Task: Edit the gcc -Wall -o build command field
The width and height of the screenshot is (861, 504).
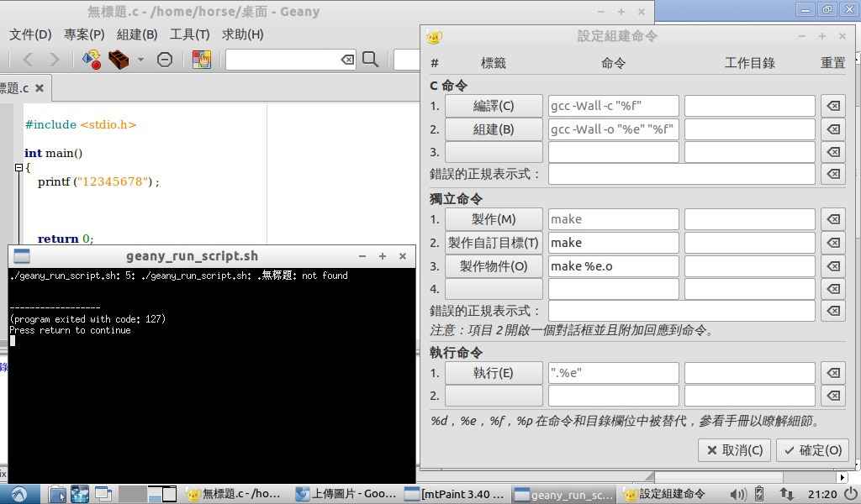Action: pyautogui.click(x=613, y=129)
